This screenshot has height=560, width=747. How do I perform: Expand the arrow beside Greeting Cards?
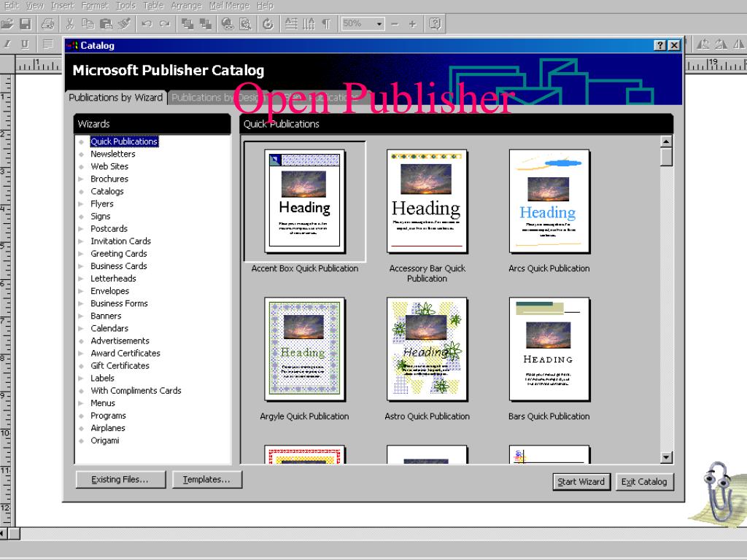click(x=81, y=254)
